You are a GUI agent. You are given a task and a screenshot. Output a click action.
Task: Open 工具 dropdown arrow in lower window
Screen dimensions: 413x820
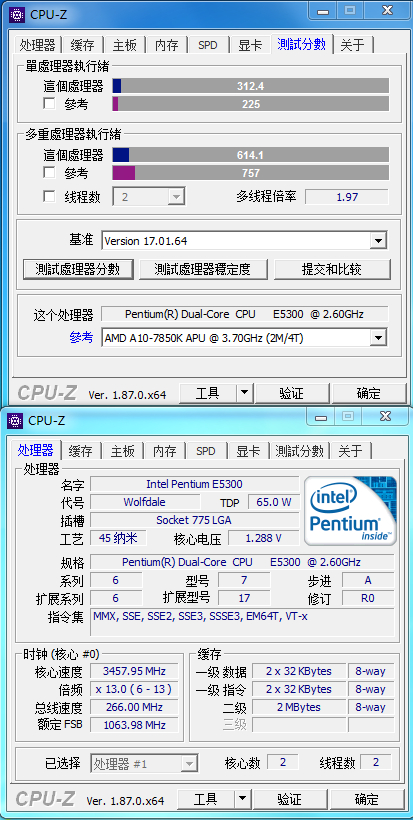coord(242,799)
